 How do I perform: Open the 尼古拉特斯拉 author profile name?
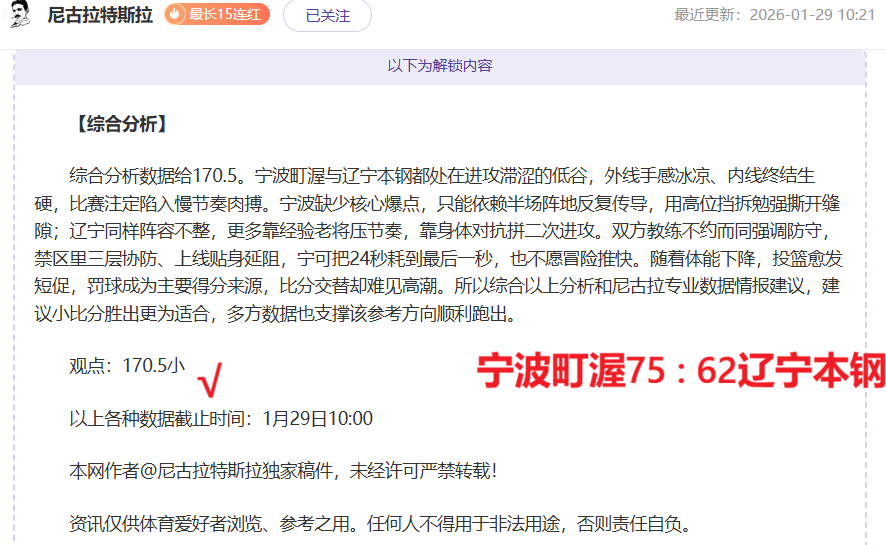pyautogui.click(x=100, y=15)
